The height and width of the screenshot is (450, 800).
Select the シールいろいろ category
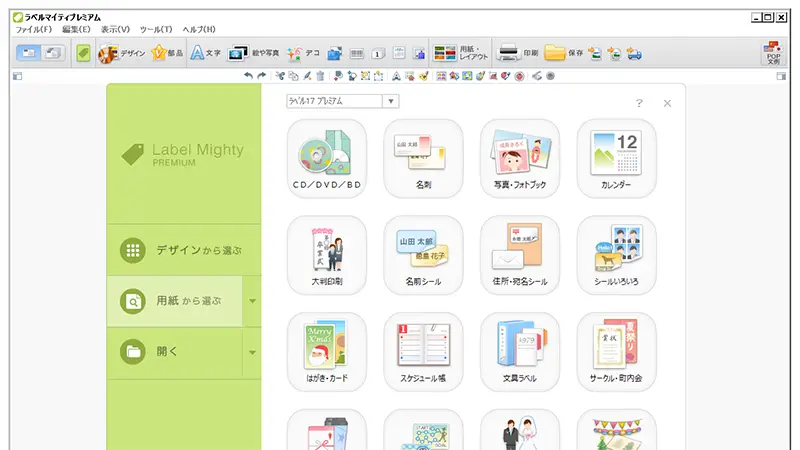pos(616,255)
